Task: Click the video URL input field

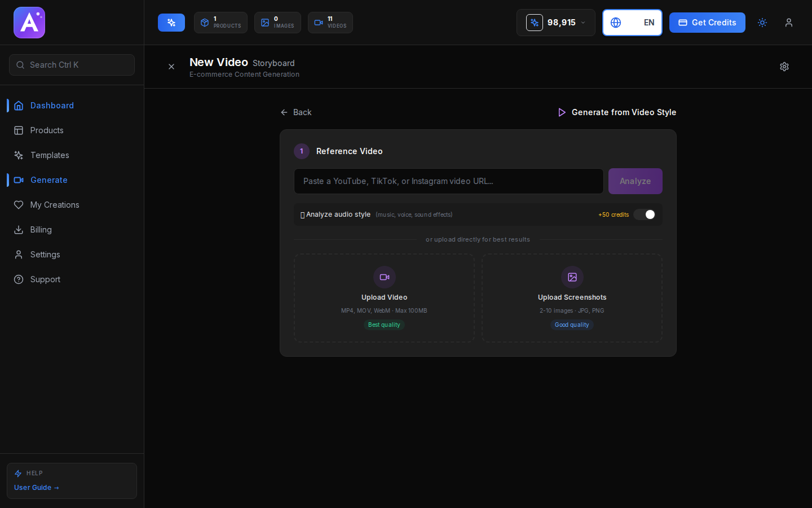Action: coord(448,181)
